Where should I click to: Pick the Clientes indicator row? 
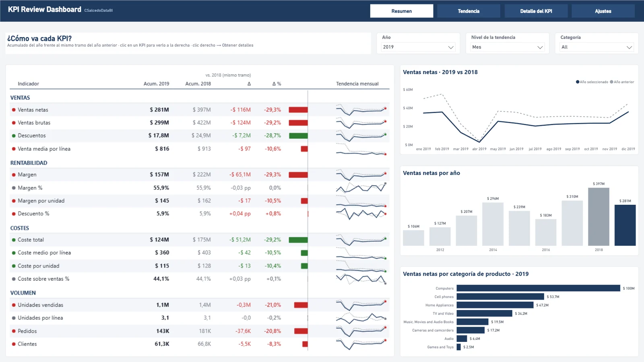point(200,344)
